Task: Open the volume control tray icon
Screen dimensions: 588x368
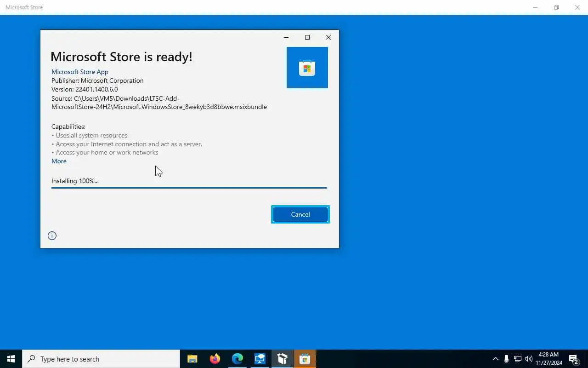Action: [x=528, y=359]
